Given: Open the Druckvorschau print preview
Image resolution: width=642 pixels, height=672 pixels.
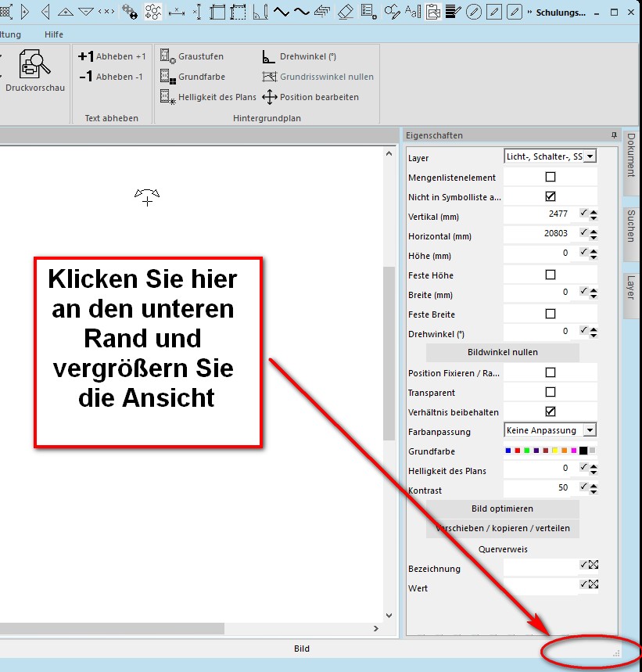Looking at the screenshot, I should pyautogui.click(x=34, y=70).
